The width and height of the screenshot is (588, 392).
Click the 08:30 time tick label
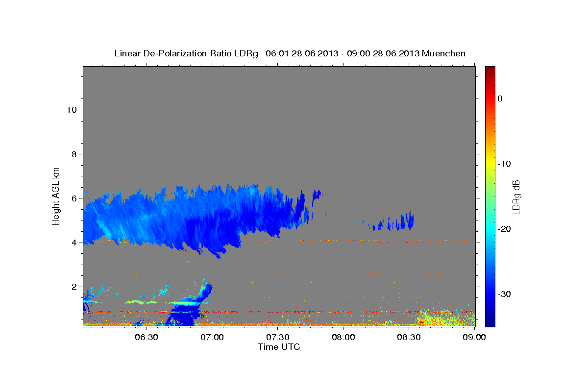[409, 337]
